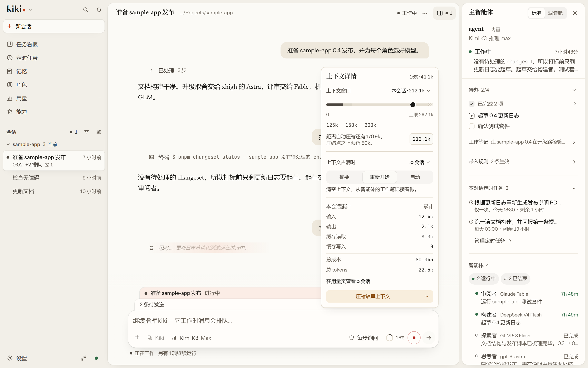Click the plus attach icon in composer

tap(137, 337)
